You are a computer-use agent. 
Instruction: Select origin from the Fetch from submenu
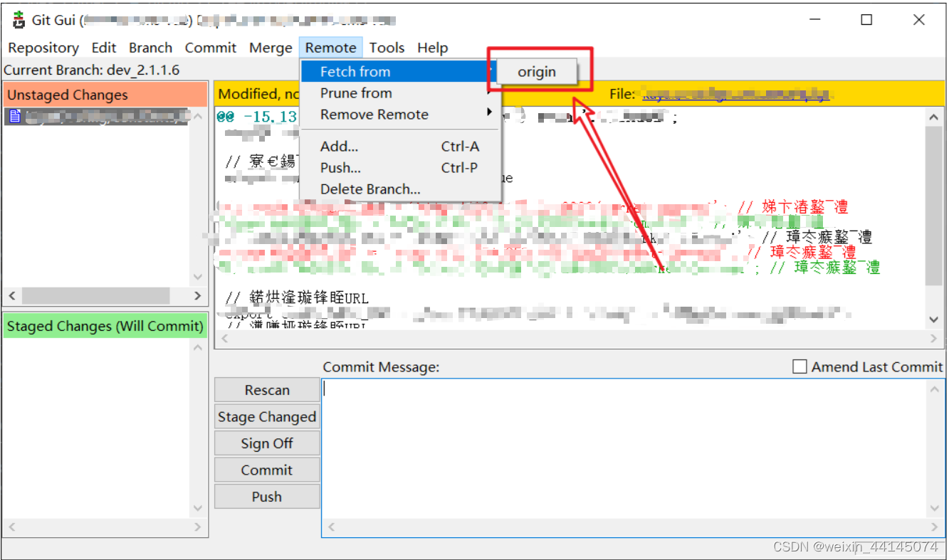pos(536,71)
